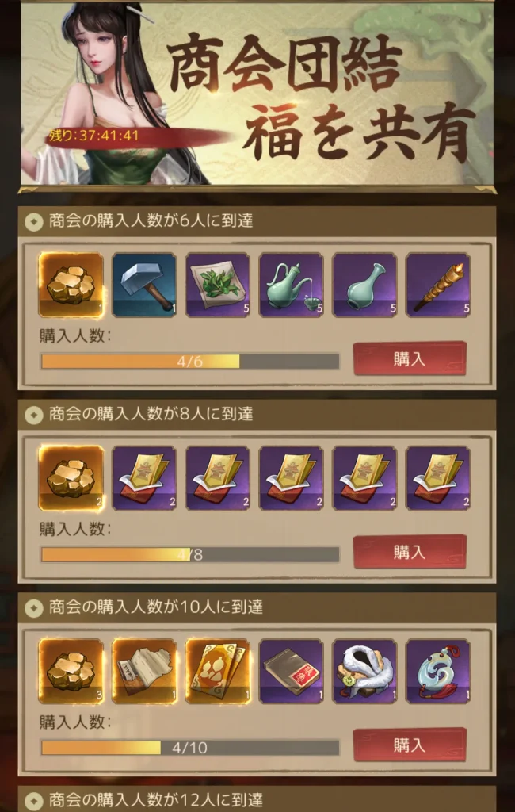Tap the 4/6 purchase progress bar
This screenshot has height=812, width=515.
pyautogui.click(x=190, y=362)
